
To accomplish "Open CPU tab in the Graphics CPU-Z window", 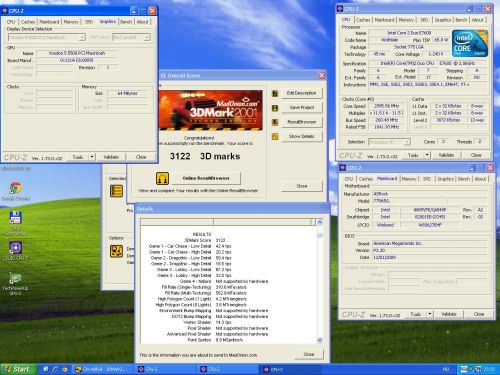I will [11, 22].
